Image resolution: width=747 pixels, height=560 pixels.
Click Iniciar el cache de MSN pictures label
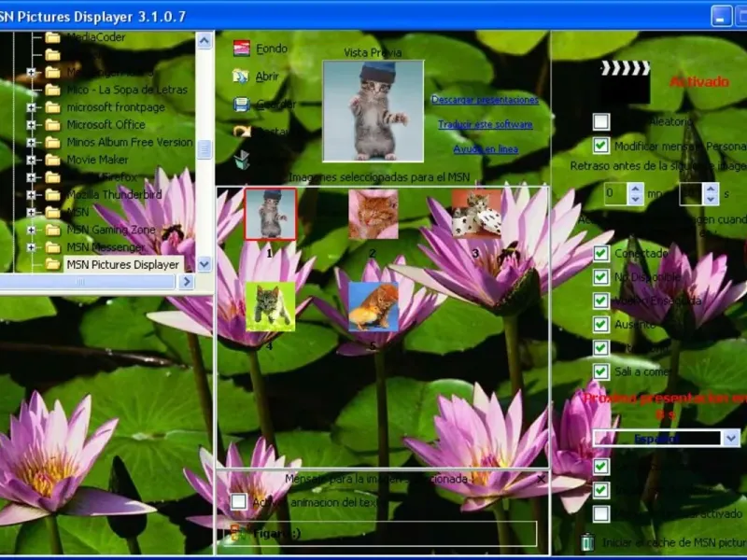[674, 542]
